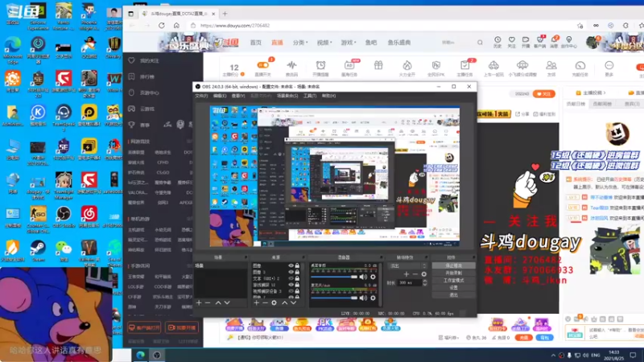Open 编辑(E) menu in OBS

(x=220, y=96)
